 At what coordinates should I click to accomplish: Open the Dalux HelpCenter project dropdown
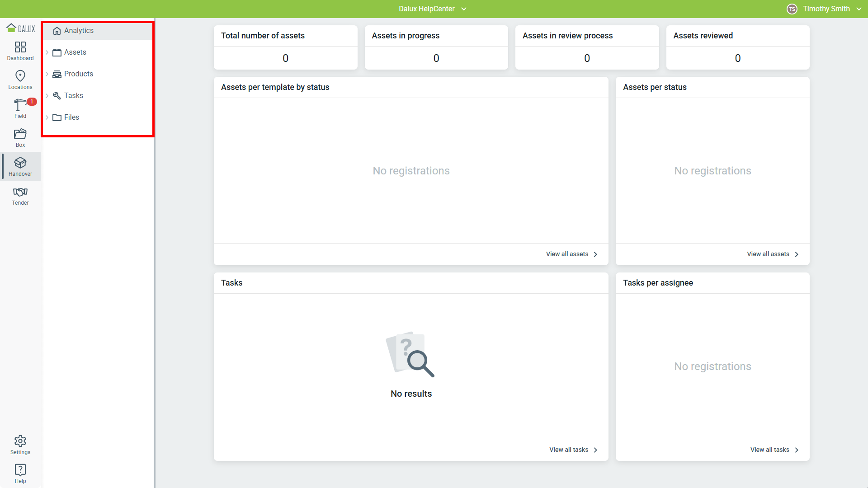click(432, 9)
